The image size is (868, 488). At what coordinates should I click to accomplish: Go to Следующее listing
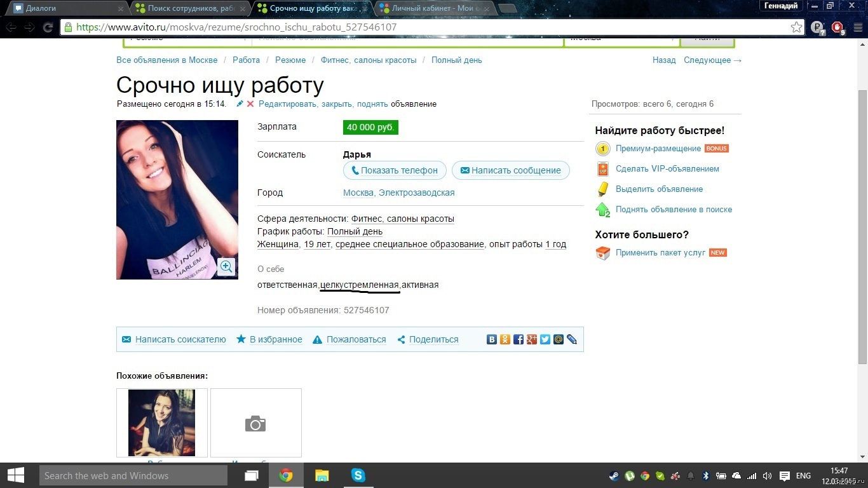712,60
